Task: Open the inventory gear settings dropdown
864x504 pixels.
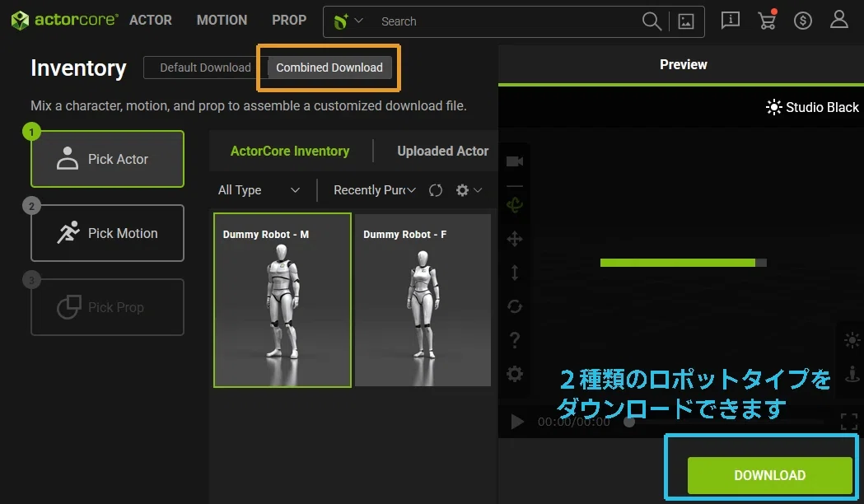Action: [x=469, y=190]
